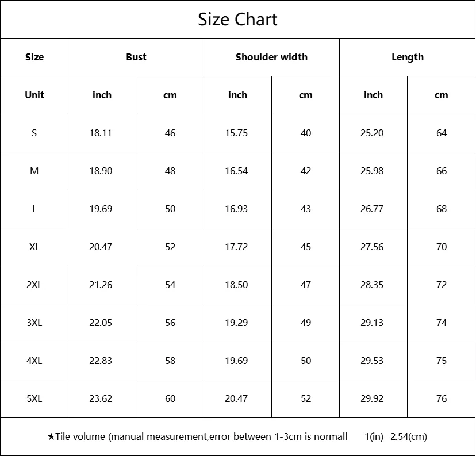Select the 2XL size row label
The height and width of the screenshot is (456, 476).
point(34,285)
